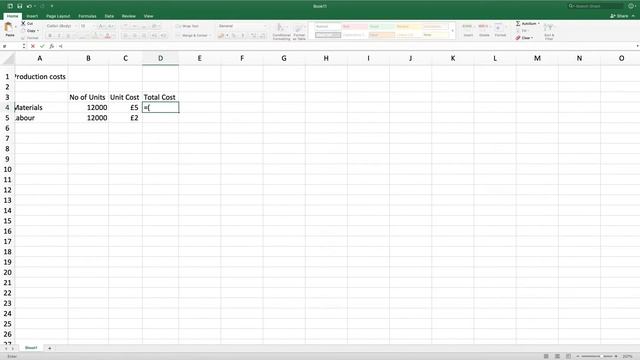
Task: Collapse the ribbon with chevron near Share
Action: tap(633, 16)
